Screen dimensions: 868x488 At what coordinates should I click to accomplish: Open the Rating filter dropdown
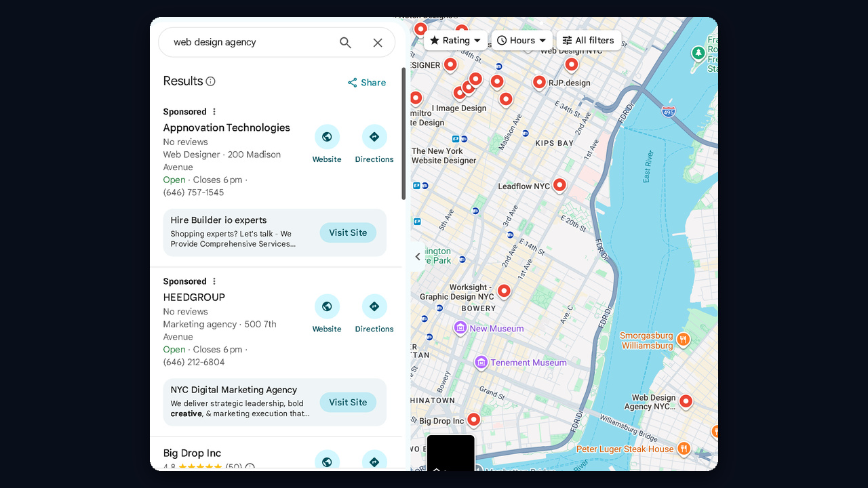point(456,41)
